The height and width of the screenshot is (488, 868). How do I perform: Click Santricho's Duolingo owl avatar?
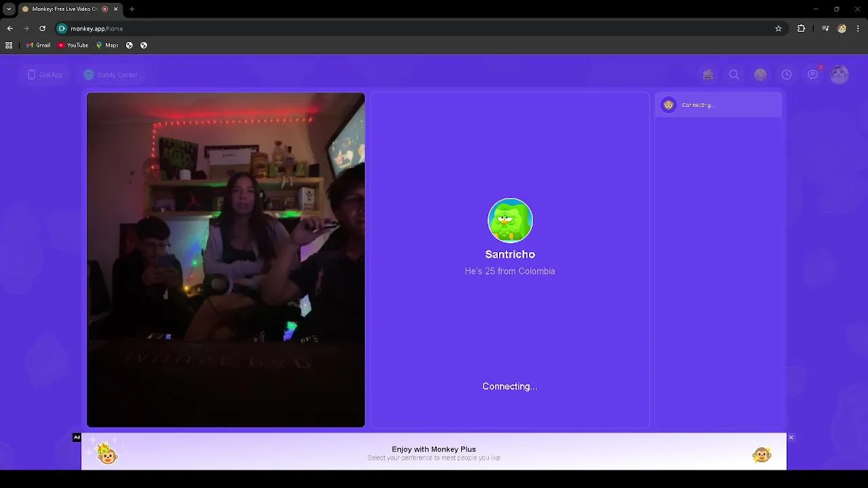click(x=510, y=220)
